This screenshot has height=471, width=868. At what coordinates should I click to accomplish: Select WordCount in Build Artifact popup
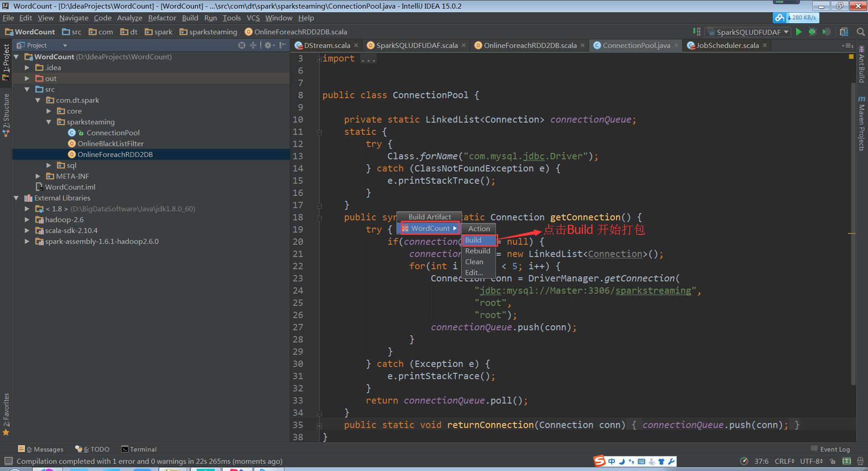click(x=429, y=228)
